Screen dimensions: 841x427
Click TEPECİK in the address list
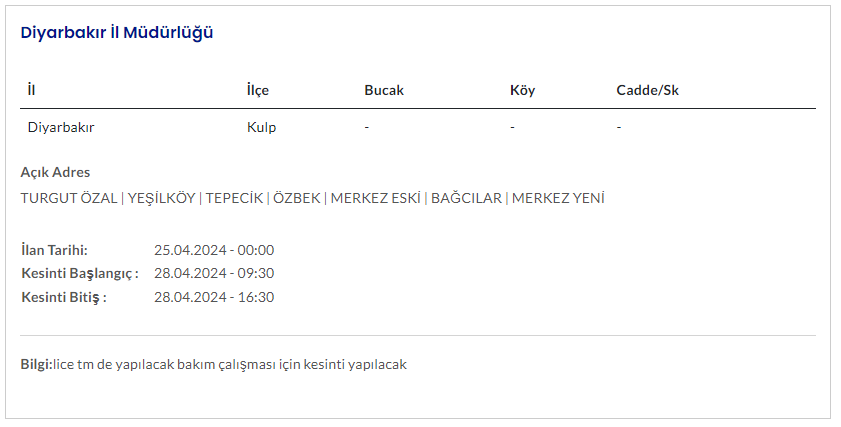coord(234,198)
